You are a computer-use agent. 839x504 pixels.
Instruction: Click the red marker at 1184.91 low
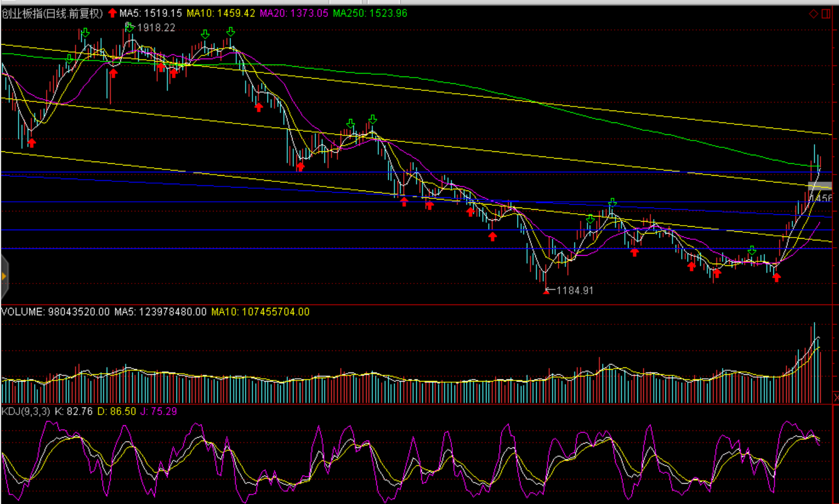[x=546, y=291]
